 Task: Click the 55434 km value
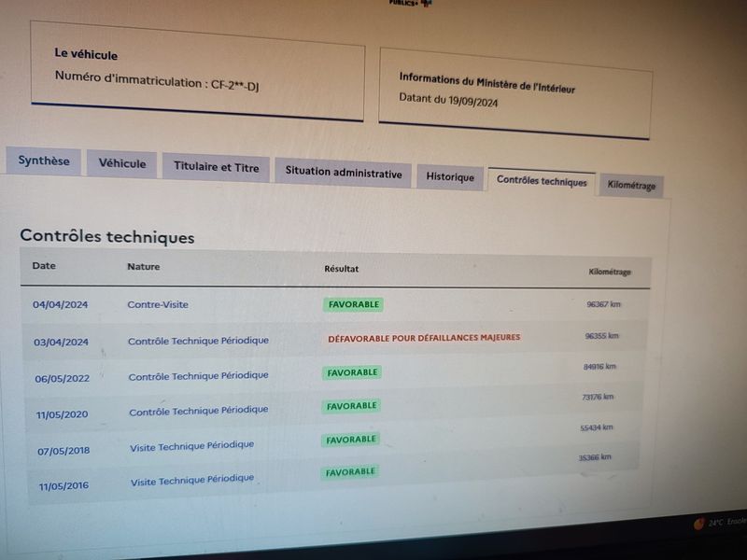[597, 427]
